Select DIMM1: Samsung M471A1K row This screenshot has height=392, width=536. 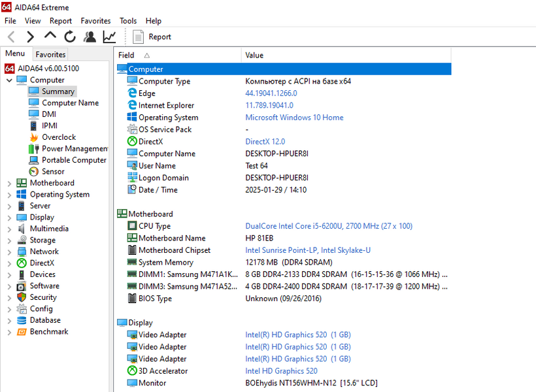pos(284,274)
